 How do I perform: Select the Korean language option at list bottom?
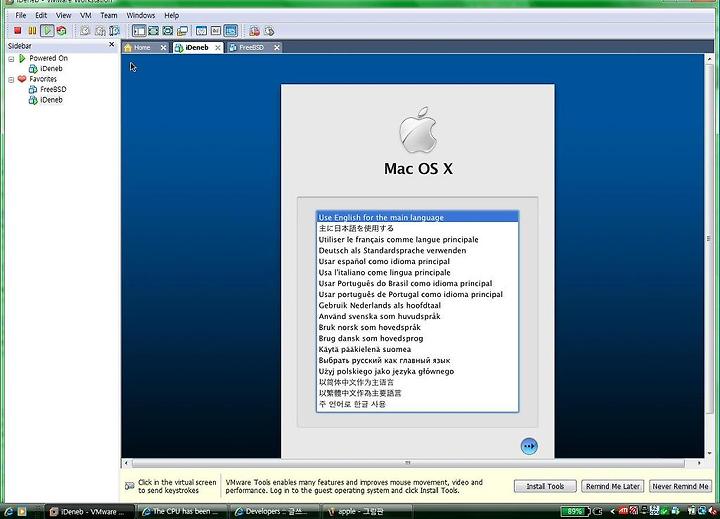pos(417,404)
